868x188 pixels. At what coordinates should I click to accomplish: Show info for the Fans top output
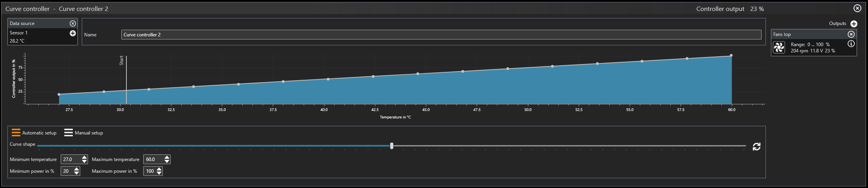tap(851, 44)
